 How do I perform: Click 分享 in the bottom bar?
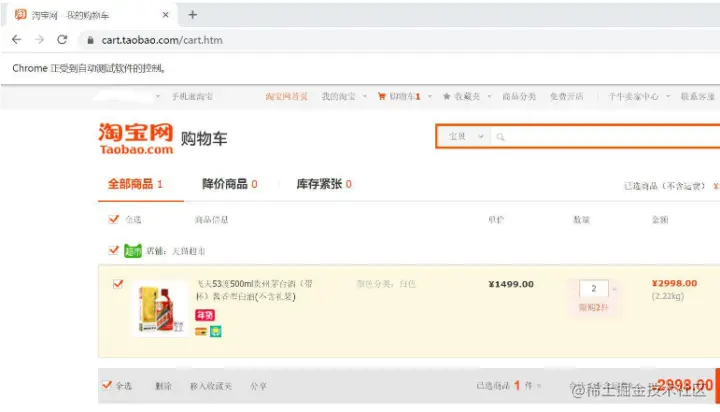pos(258,386)
